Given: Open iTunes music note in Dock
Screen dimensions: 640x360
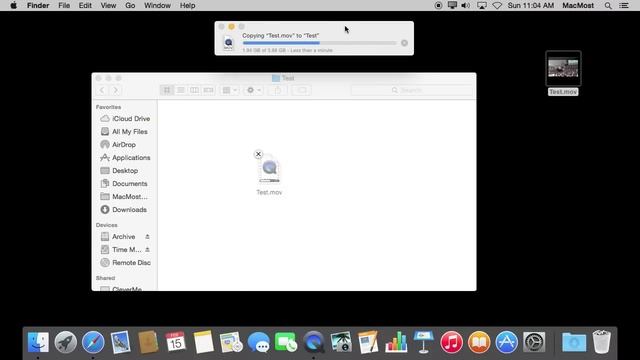Looking at the screenshot, I should pyautogui.click(x=451, y=342).
